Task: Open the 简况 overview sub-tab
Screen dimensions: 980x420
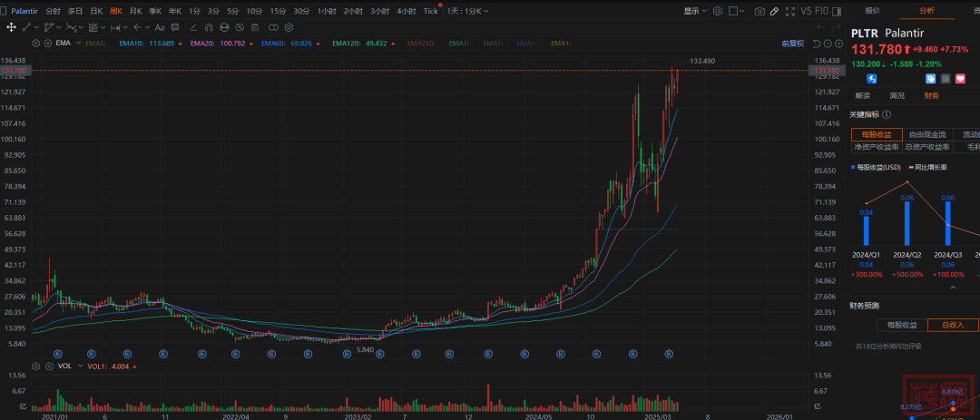Action: (897, 95)
